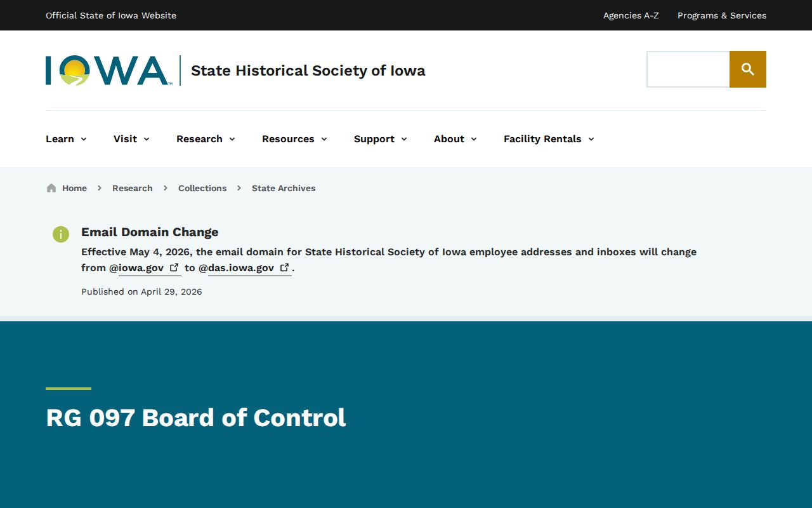Expand the Support menu chevron

tap(404, 139)
